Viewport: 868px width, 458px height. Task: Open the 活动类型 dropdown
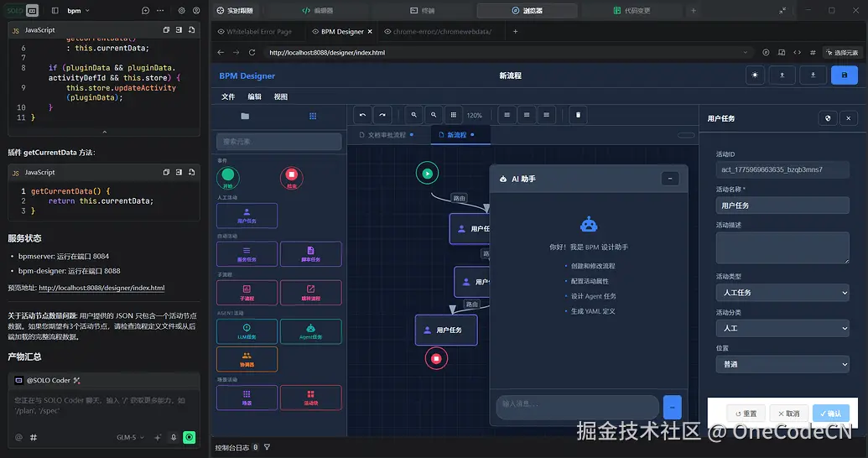pyautogui.click(x=782, y=293)
